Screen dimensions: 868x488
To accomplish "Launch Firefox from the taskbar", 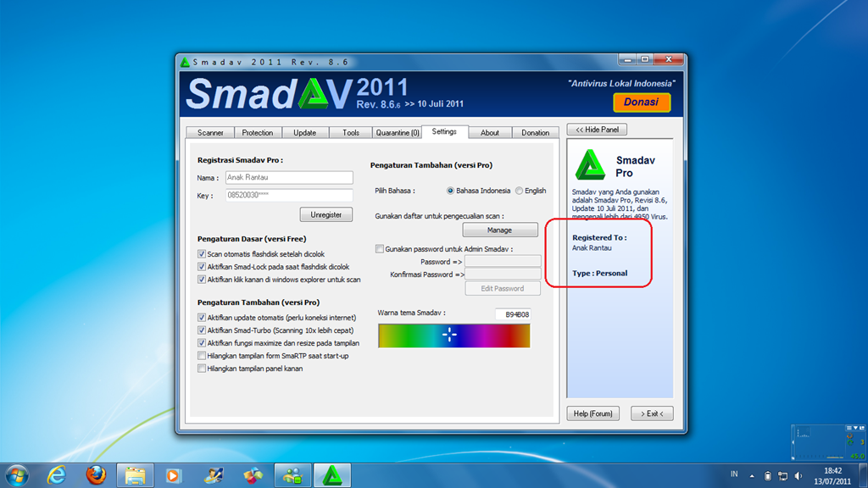I will click(96, 475).
